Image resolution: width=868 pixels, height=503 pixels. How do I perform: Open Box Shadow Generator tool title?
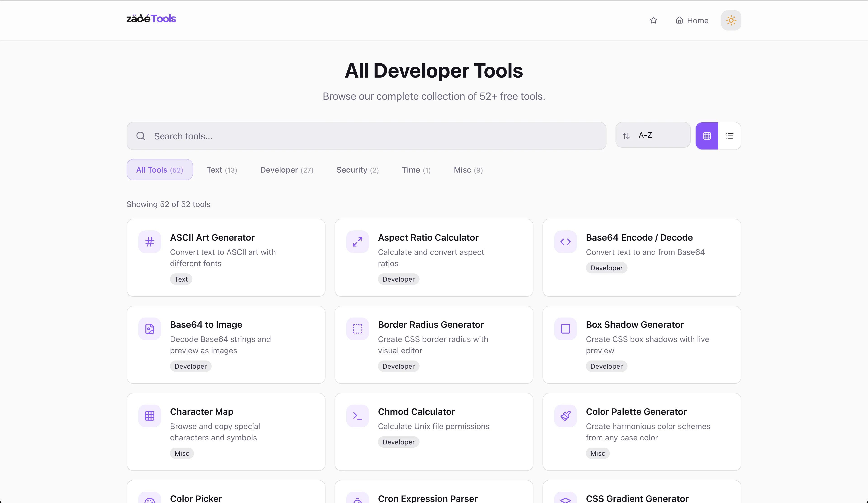635,325
